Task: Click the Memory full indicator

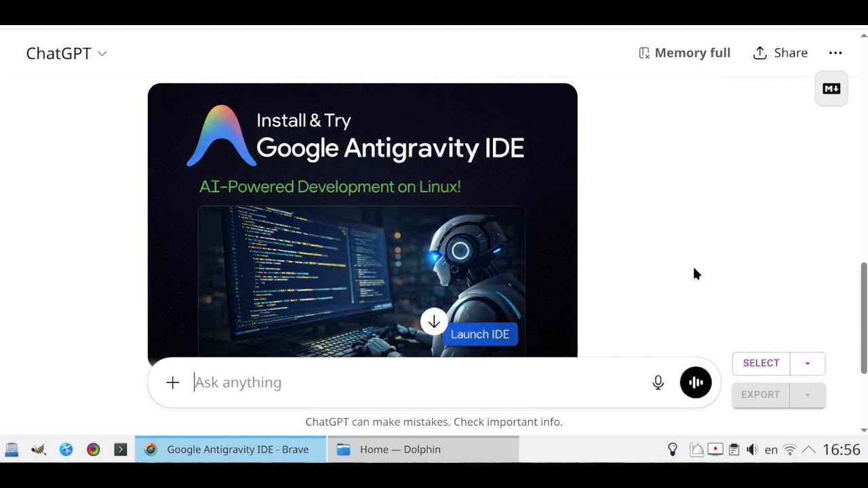Action: click(x=684, y=53)
